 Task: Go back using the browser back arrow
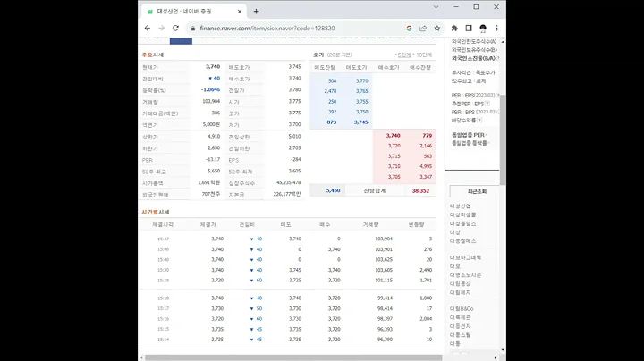coord(148,28)
